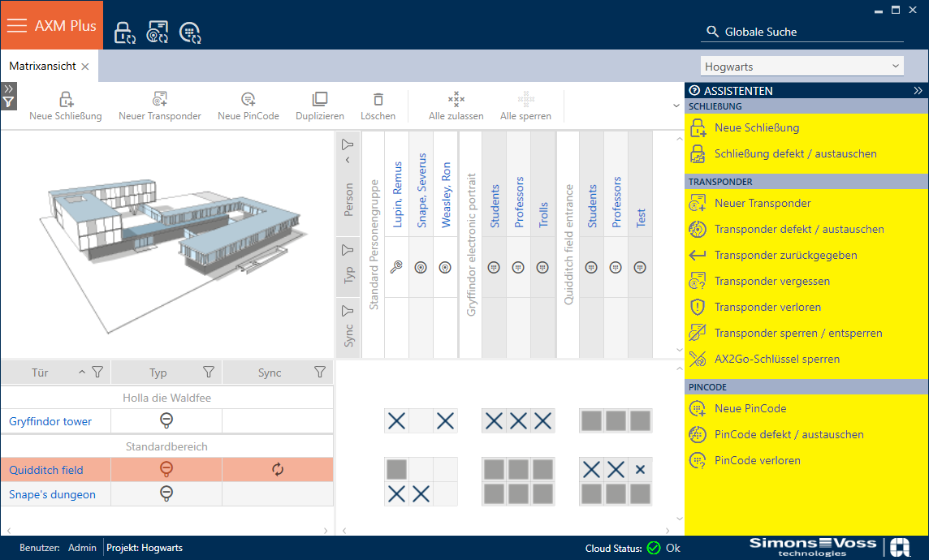The width and height of the screenshot is (929, 560).
Task: Open the Gryffindor tower door link
Action: point(50,421)
